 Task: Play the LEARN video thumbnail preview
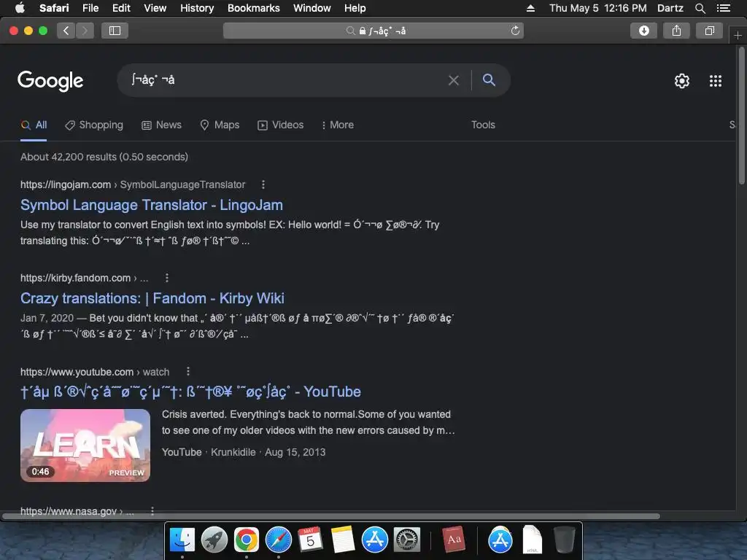85,446
